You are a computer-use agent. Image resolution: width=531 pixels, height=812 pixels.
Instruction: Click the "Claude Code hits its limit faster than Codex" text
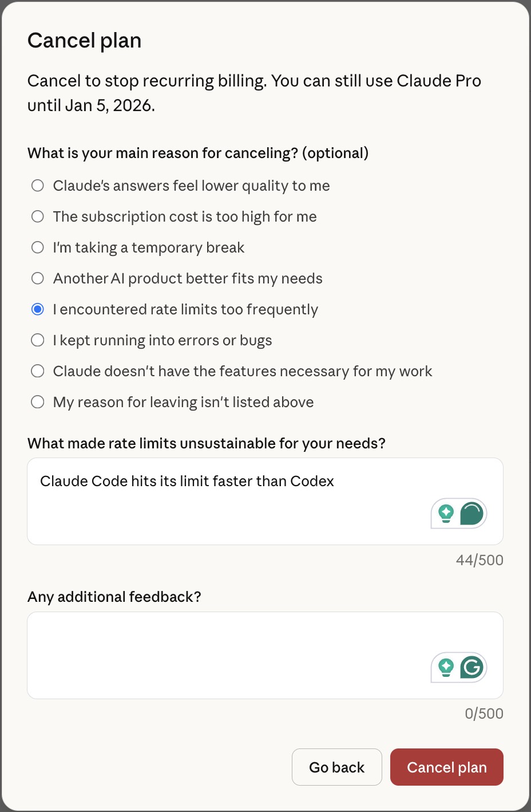(187, 481)
